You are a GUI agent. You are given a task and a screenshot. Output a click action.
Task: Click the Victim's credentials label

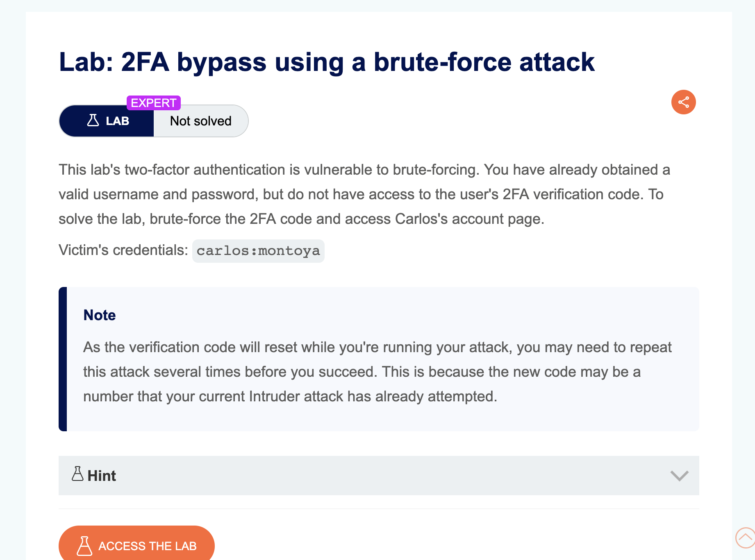tap(123, 250)
